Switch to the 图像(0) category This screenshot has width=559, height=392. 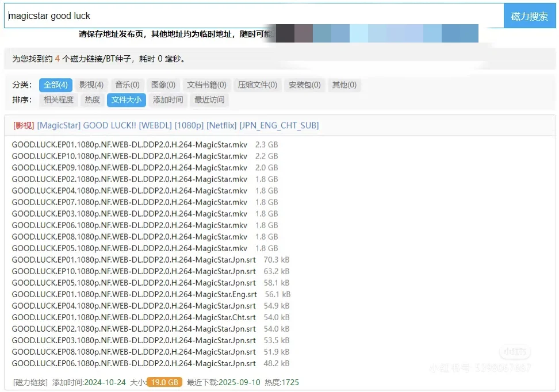point(163,85)
